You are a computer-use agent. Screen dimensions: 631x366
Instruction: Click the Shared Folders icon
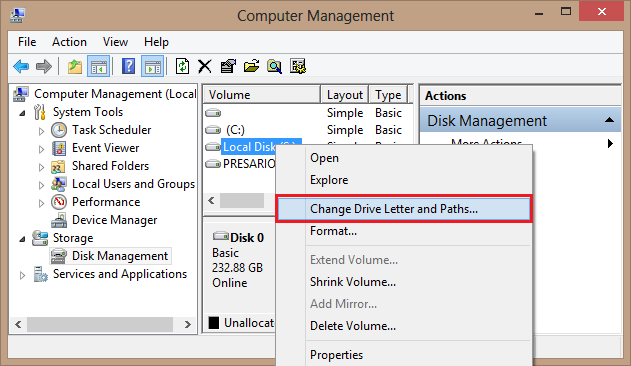[59, 166]
